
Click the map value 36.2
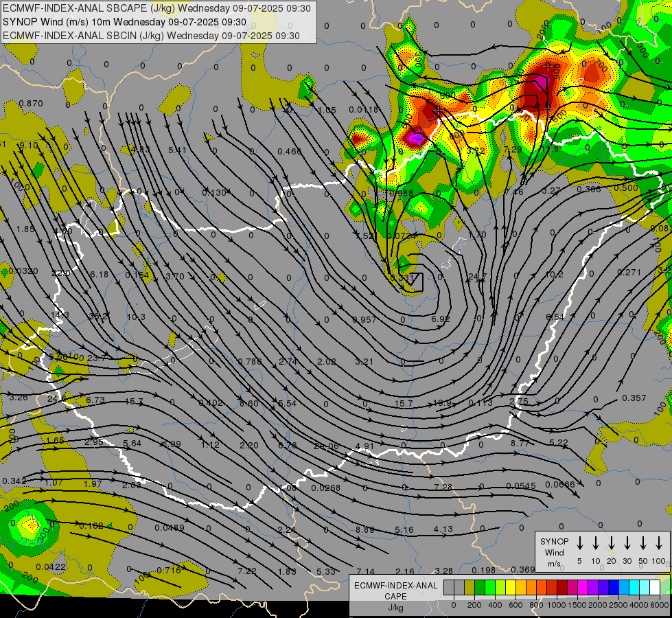(98, 317)
